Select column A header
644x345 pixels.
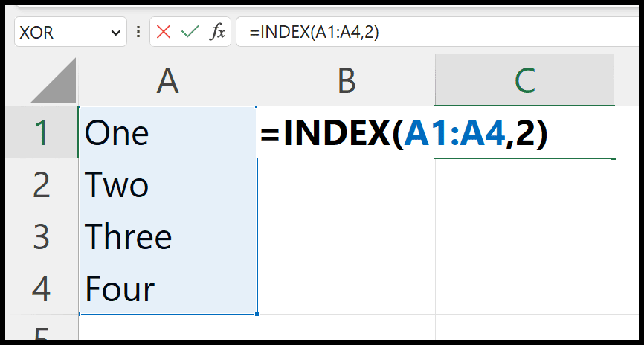(x=167, y=80)
